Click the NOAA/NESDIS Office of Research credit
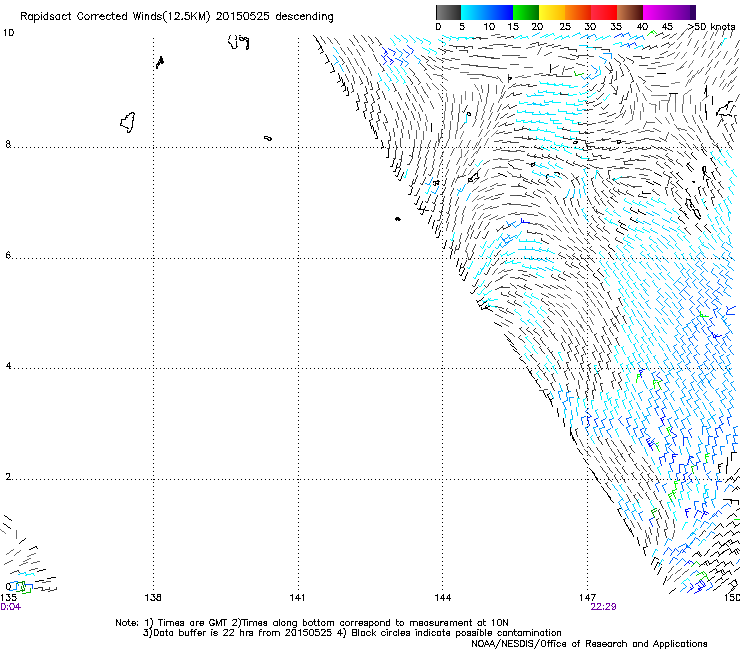Screen dimensions: 740x650 (x=589, y=644)
